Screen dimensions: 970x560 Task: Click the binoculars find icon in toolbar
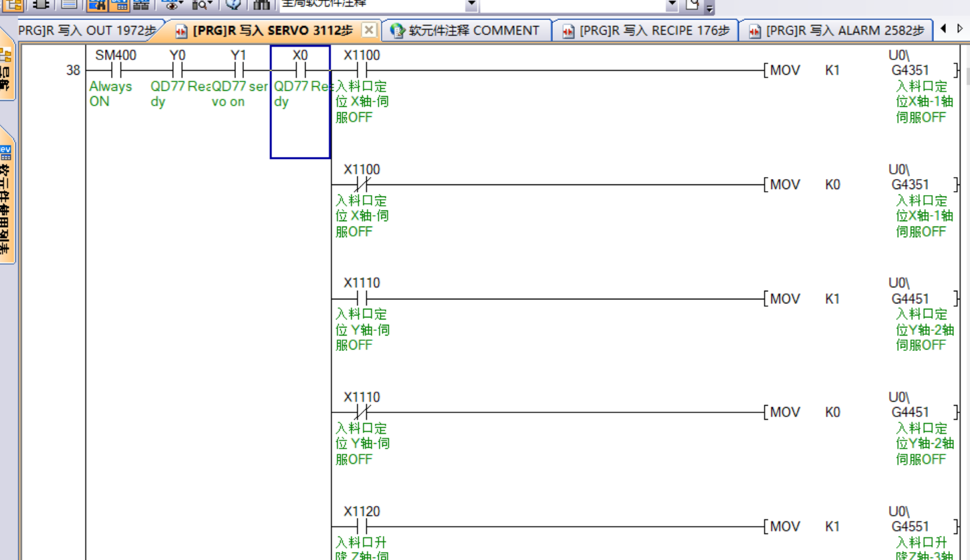pyautogui.click(x=262, y=4)
